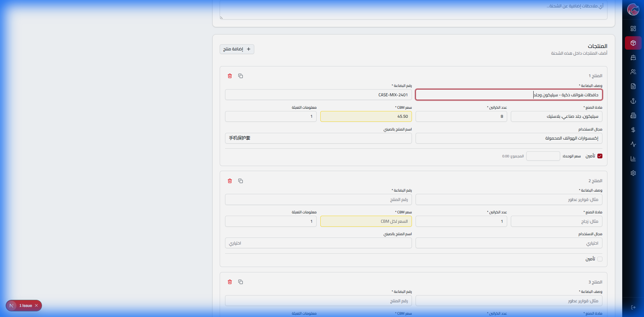Viewport: 644px width, 317px height.
Task: Select the active package icon in sidebar
Action: coord(633,43)
